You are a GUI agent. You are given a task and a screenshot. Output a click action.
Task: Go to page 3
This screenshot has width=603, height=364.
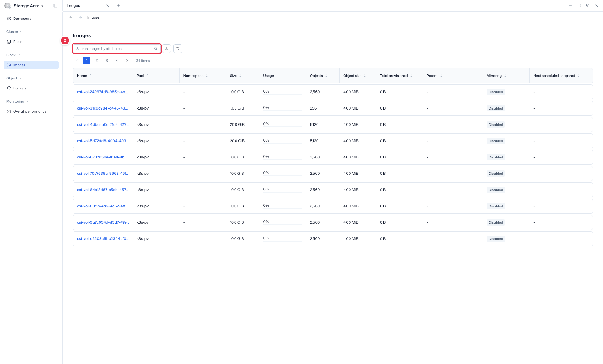point(107,61)
